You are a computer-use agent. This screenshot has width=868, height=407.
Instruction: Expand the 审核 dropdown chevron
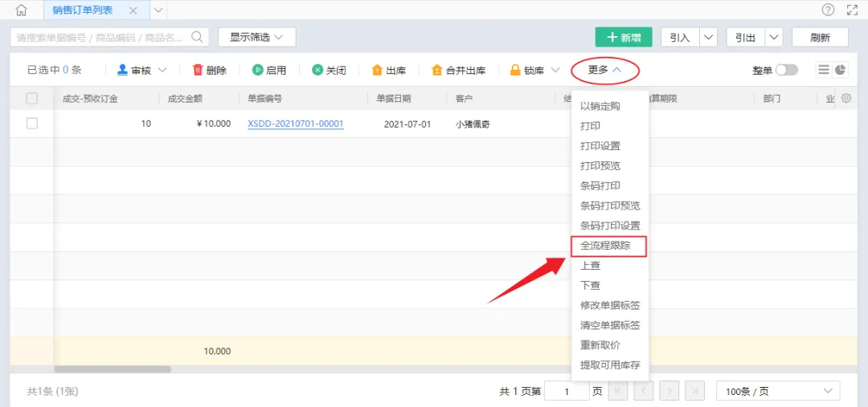(x=162, y=70)
